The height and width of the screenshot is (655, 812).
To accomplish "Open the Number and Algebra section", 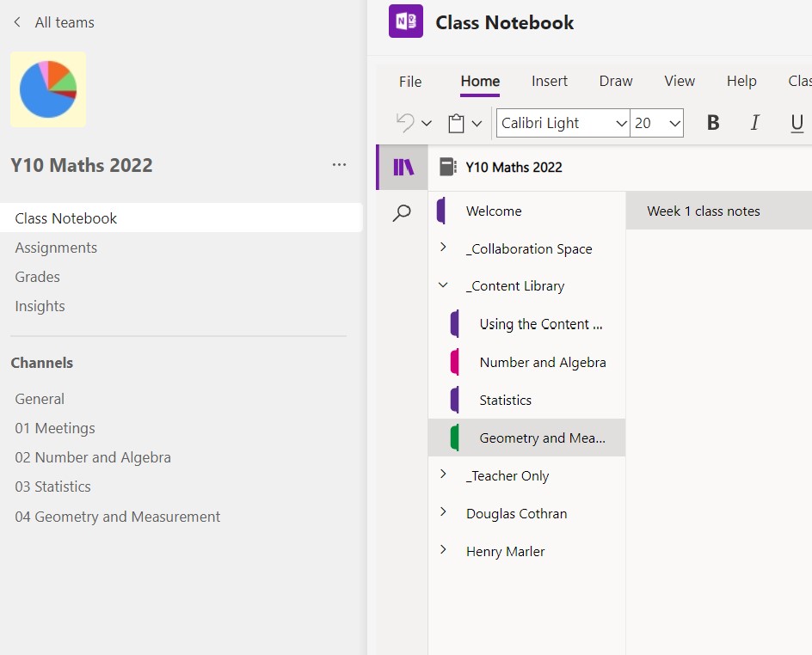I will coord(526,362).
